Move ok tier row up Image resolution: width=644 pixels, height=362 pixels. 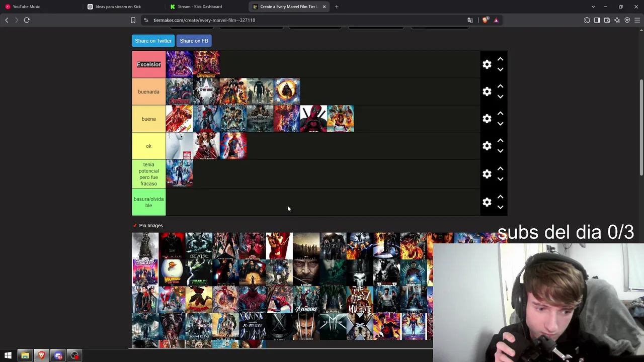[500, 141]
